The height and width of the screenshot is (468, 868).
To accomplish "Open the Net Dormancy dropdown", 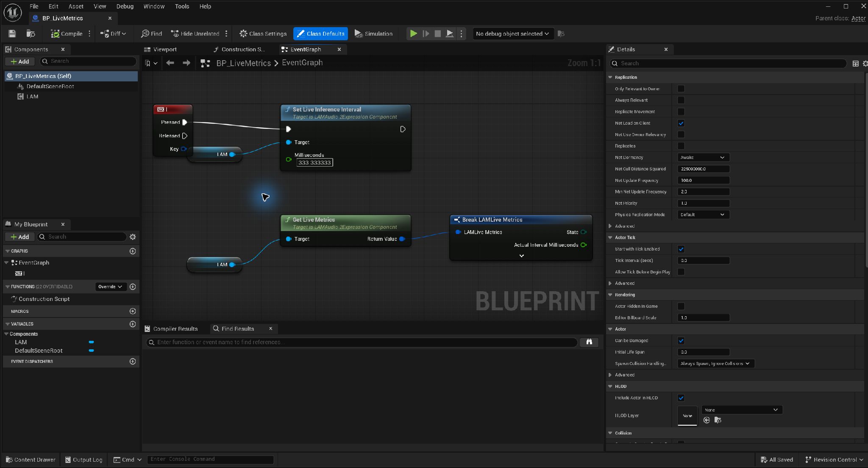I will (703, 157).
